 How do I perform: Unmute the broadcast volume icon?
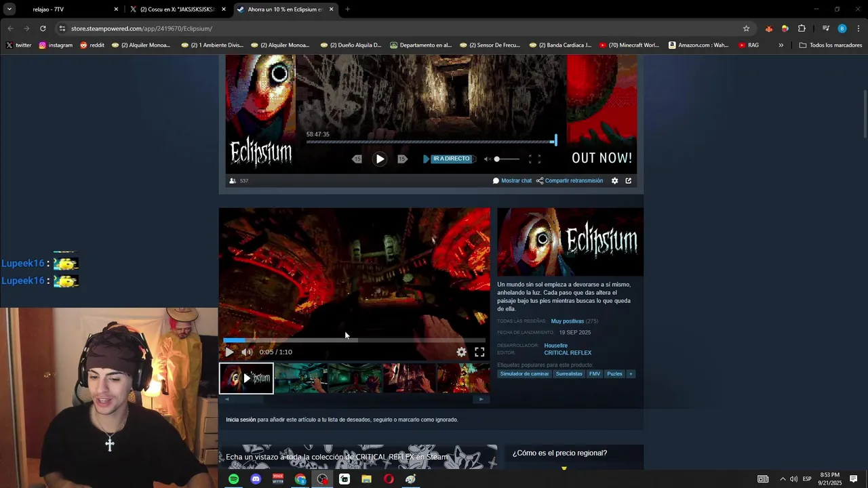(x=487, y=159)
